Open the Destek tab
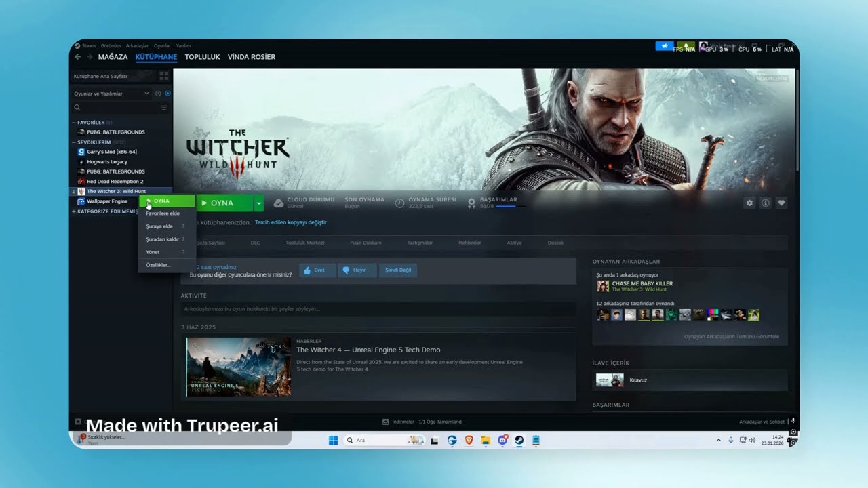The image size is (868, 488). pos(555,243)
